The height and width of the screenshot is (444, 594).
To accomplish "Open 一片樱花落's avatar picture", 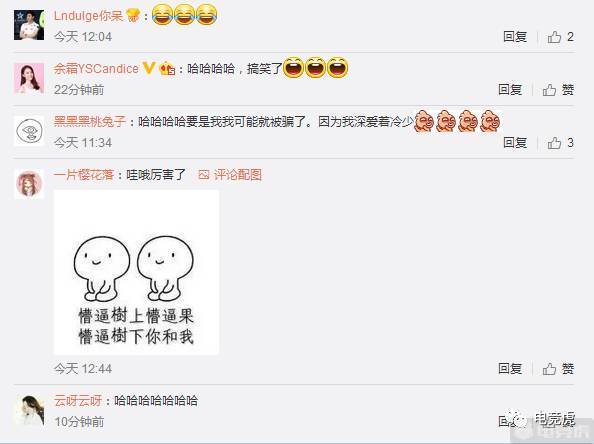I will (29, 184).
